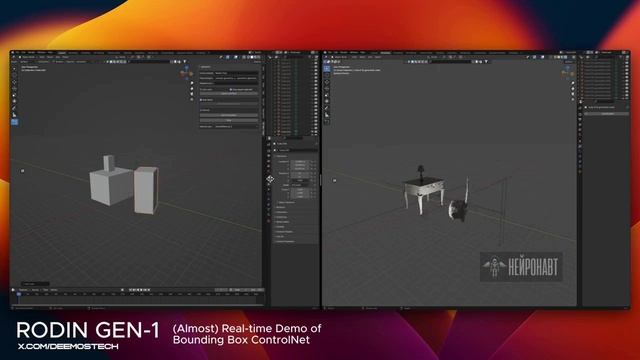Viewport: 640px width, 360px height.
Task: Click the wide button in right window properties panel
Action: coord(607,113)
